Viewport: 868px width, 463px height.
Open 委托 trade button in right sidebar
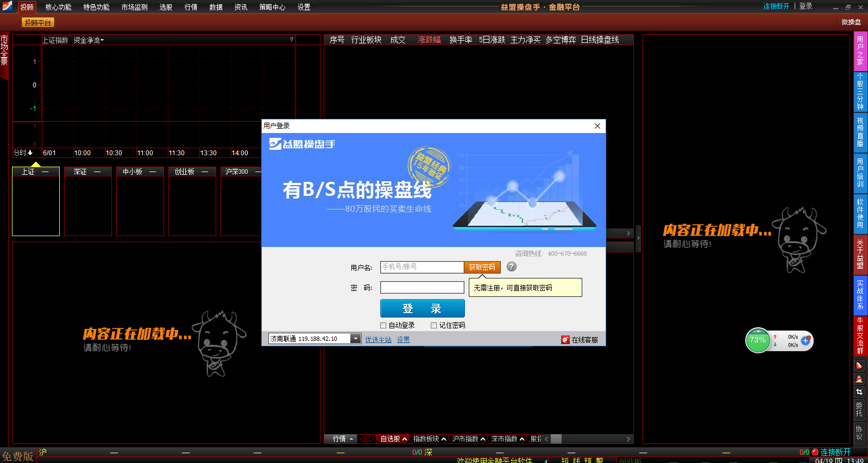pos(859,410)
